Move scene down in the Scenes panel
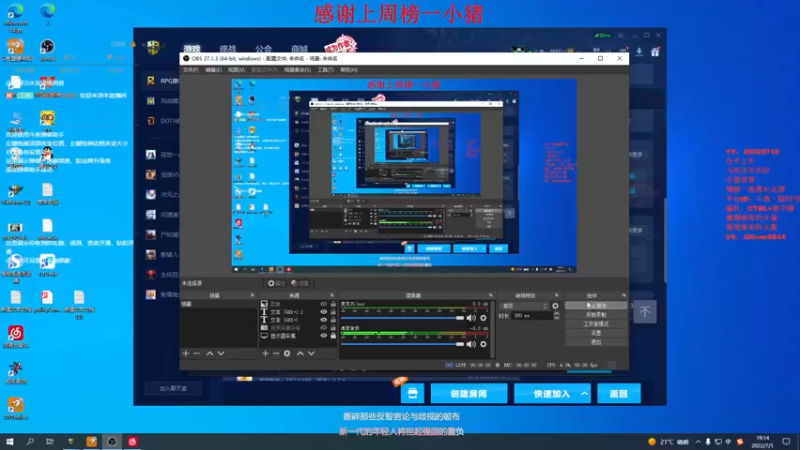 point(221,353)
